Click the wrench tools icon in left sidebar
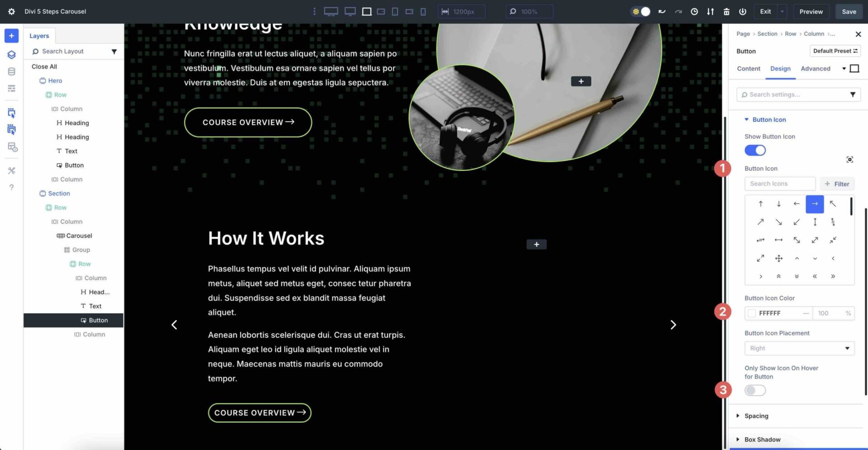868x450 pixels. tap(11, 171)
